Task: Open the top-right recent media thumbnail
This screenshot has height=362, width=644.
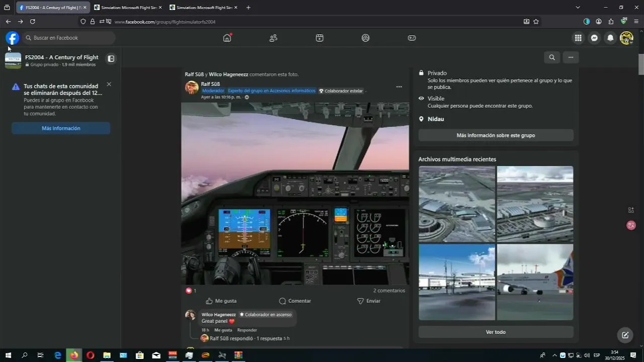Action: 535,204
